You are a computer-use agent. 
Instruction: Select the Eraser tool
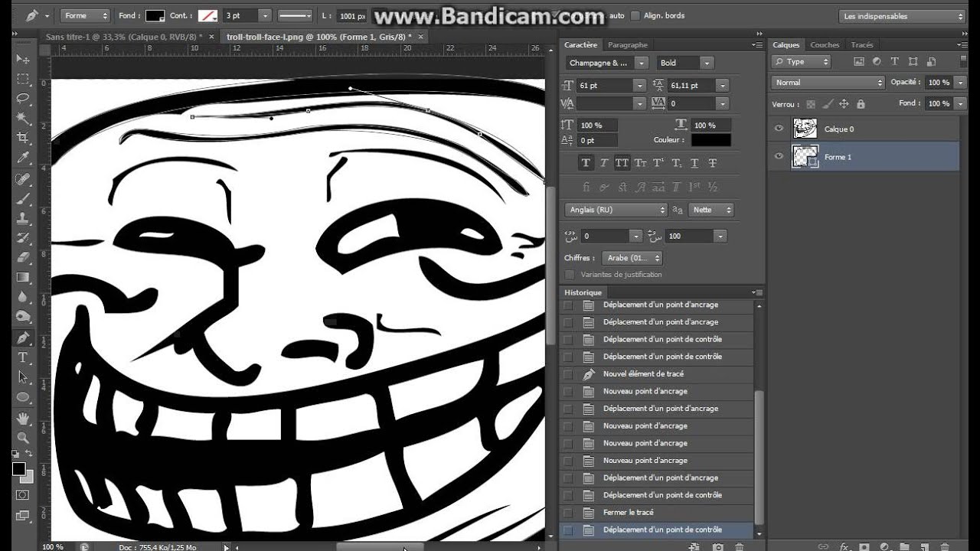click(23, 257)
